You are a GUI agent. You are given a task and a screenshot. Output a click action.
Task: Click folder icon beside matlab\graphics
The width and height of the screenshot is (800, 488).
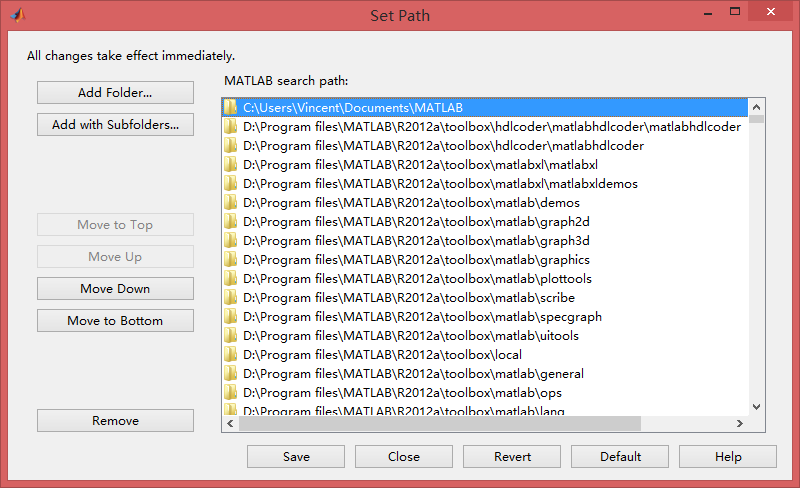click(231, 259)
